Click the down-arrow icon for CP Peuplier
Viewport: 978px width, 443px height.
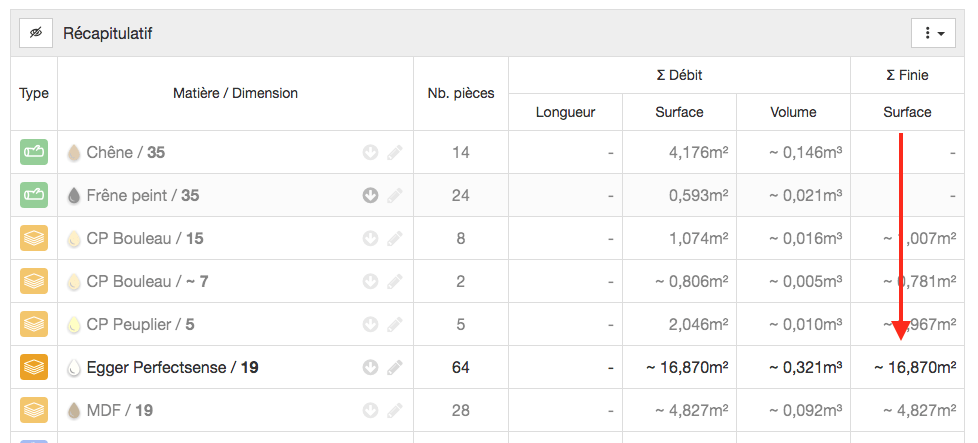[x=370, y=325]
